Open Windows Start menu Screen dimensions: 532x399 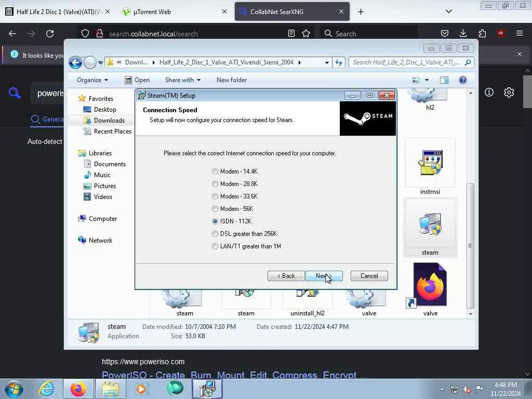(14, 389)
